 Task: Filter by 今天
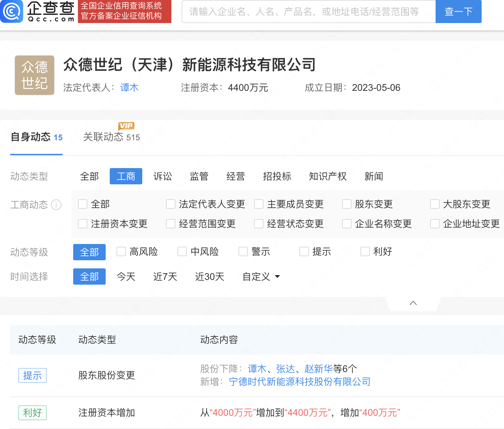point(126,277)
